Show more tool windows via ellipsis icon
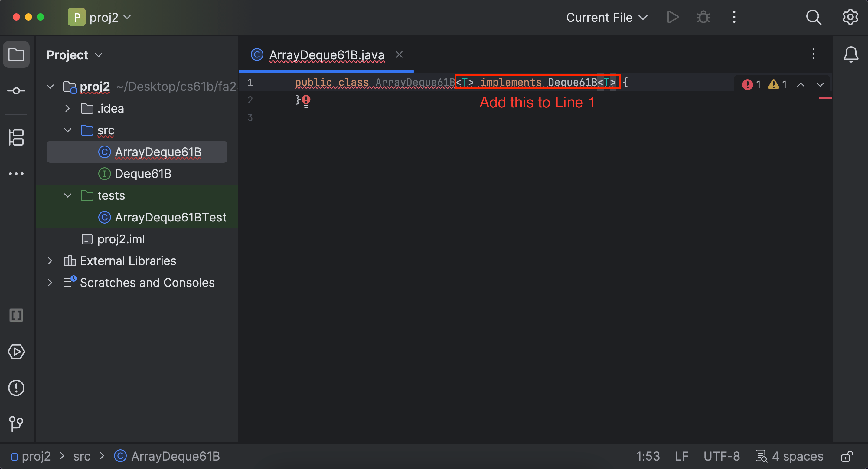 pos(16,173)
